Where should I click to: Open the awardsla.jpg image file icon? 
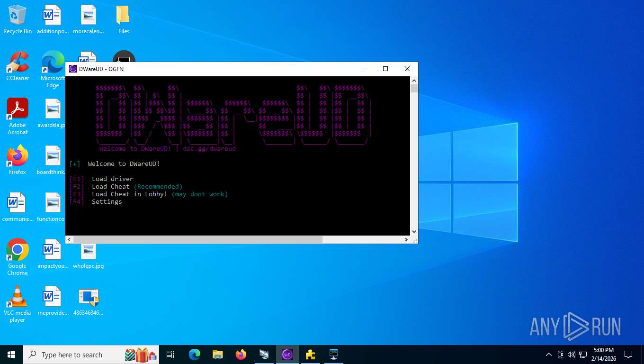[53, 114]
